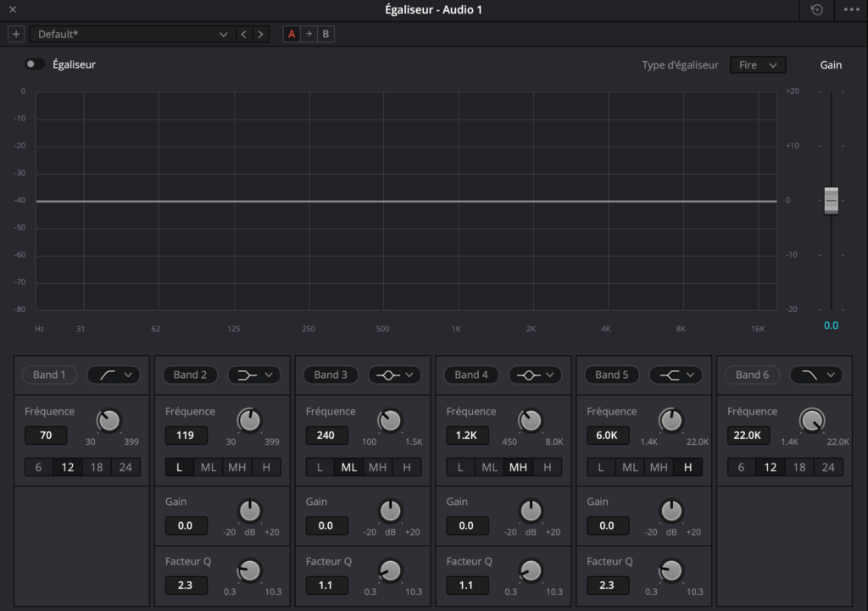Toggle Band 3 on or off
Image resolution: width=868 pixels, height=611 pixels.
click(x=331, y=375)
